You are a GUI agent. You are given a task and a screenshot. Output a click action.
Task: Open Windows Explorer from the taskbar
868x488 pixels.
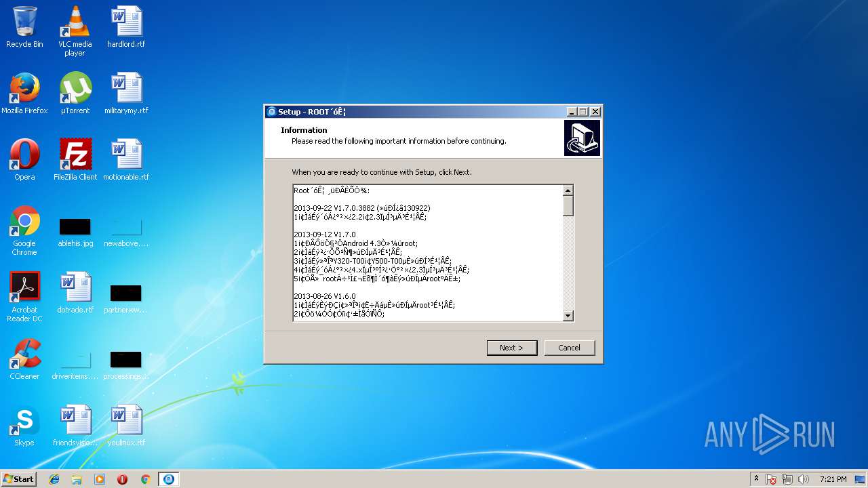(77, 479)
